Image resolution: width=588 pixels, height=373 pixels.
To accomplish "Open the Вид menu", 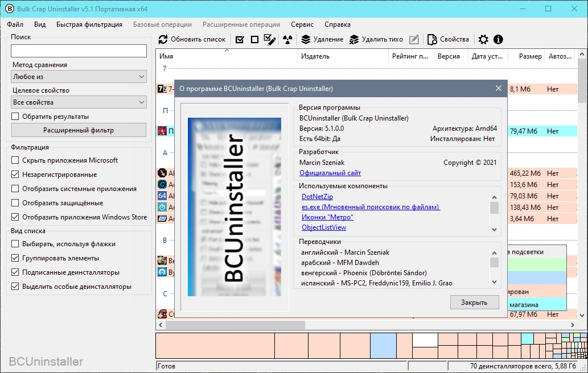I will pyautogui.click(x=40, y=24).
